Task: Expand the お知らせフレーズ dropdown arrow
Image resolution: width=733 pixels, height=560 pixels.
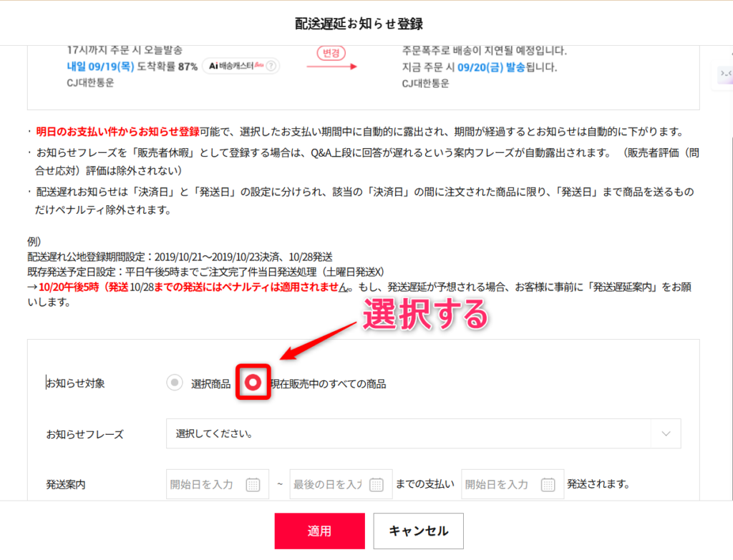Action: 666,433
